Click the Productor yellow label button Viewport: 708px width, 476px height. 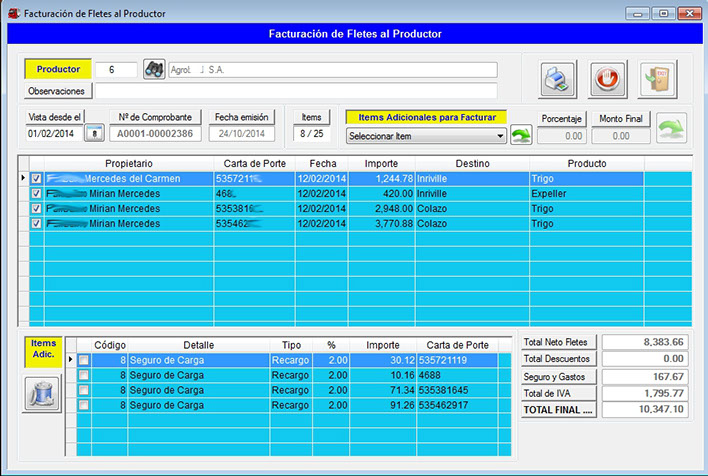(58, 69)
